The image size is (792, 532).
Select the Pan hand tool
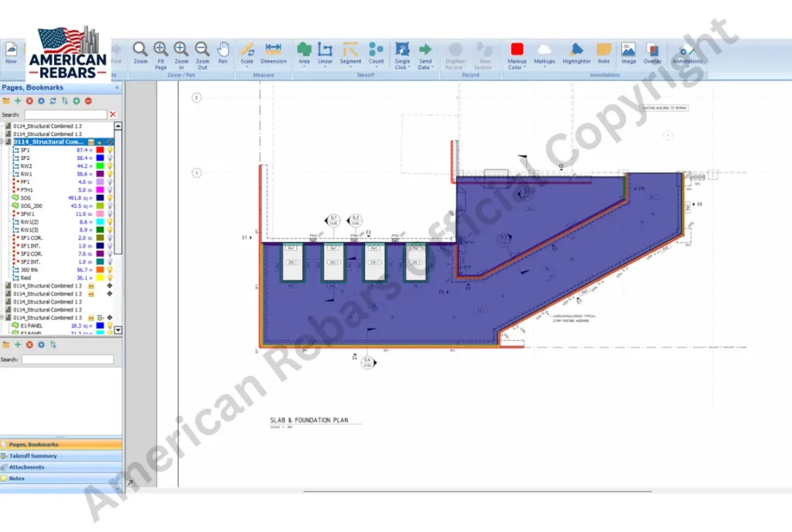(x=223, y=53)
